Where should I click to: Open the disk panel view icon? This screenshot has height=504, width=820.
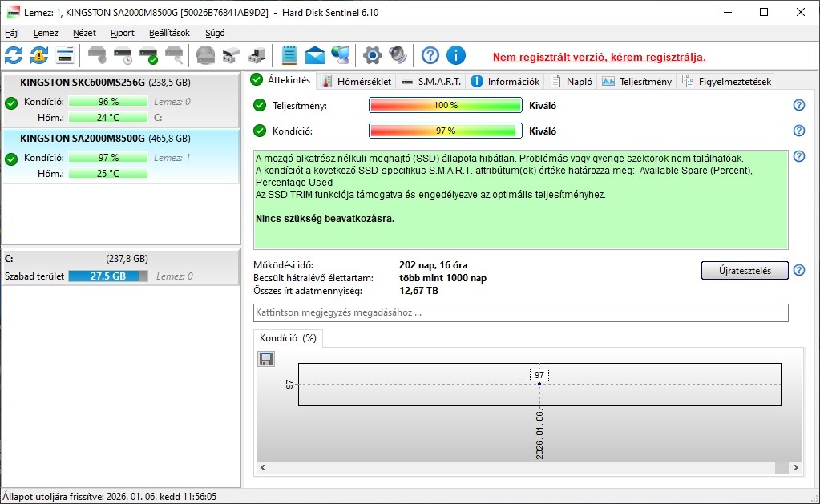(x=65, y=55)
